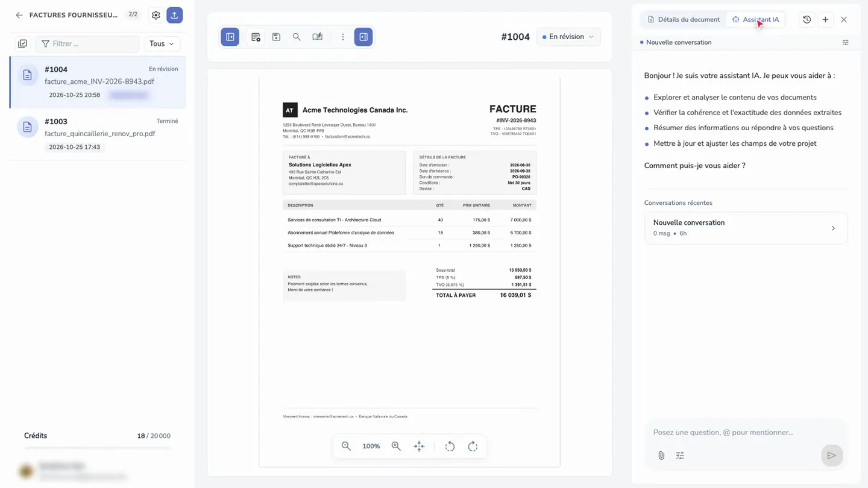The height and width of the screenshot is (488, 868).
Task: Rotate the document clockwise
Action: [x=473, y=446]
